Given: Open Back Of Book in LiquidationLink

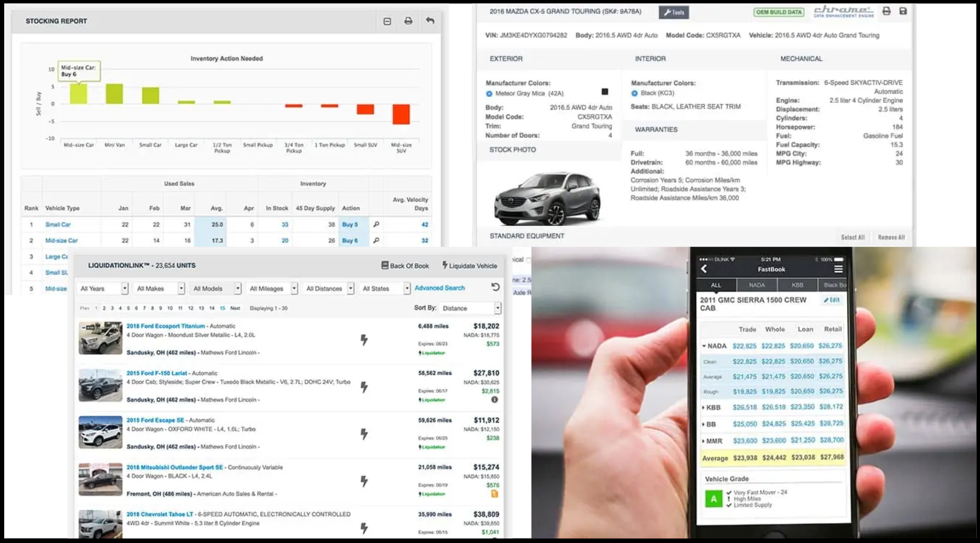Looking at the screenshot, I should [x=405, y=266].
